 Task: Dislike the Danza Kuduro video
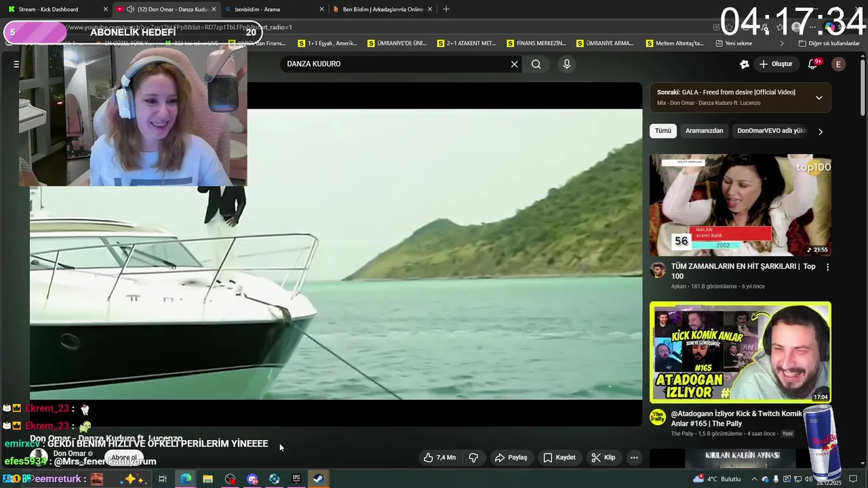(473, 457)
